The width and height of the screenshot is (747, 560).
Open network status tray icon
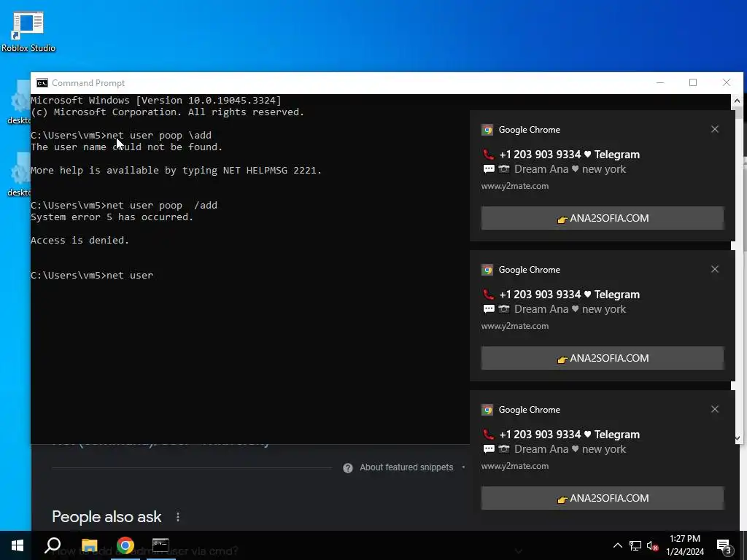click(635, 545)
